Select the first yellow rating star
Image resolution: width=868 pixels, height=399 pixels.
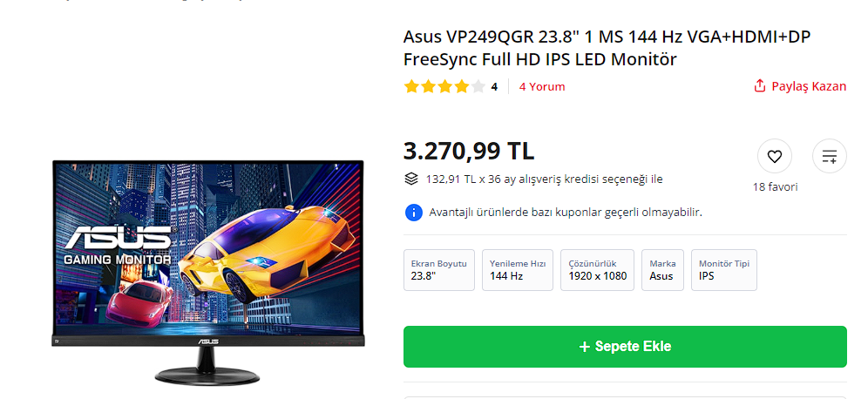[411, 86]
